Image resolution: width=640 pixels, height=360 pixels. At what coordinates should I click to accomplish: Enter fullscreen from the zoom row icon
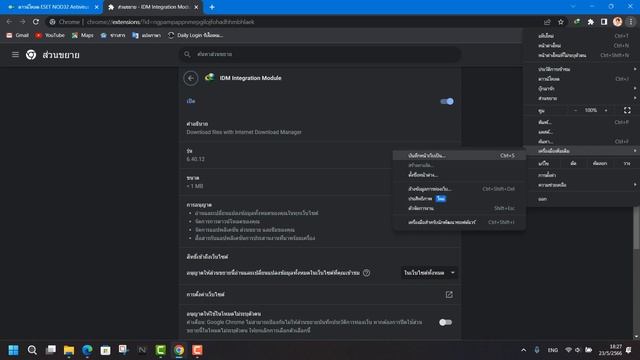[x=627, y=110]
